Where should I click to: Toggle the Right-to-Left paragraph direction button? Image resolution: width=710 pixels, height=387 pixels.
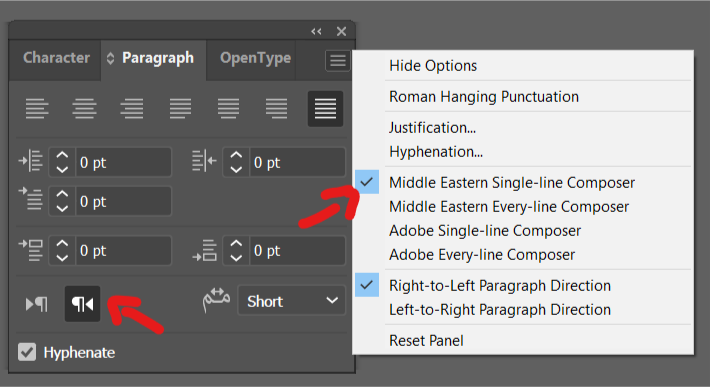click(82, 304)
